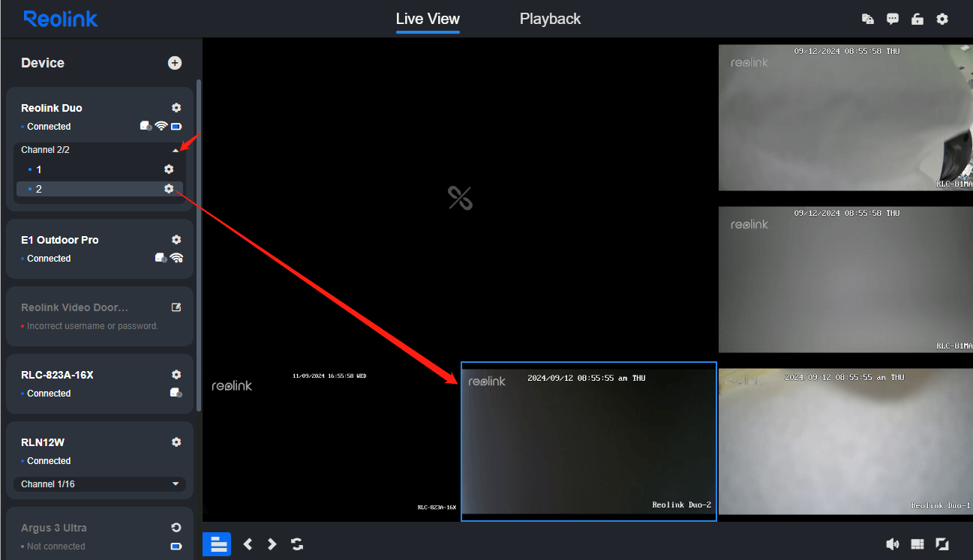Select the top RLC-81MA camera feed
This screenshot has width=973, height=560.
point(845,118)
